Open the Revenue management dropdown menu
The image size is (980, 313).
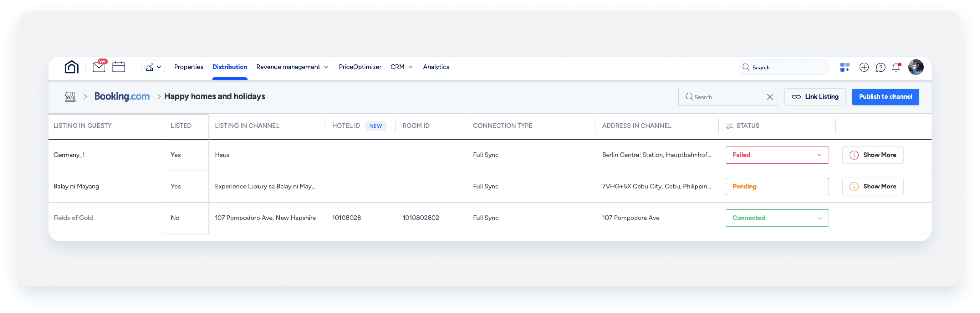click(x=292, y=67)
